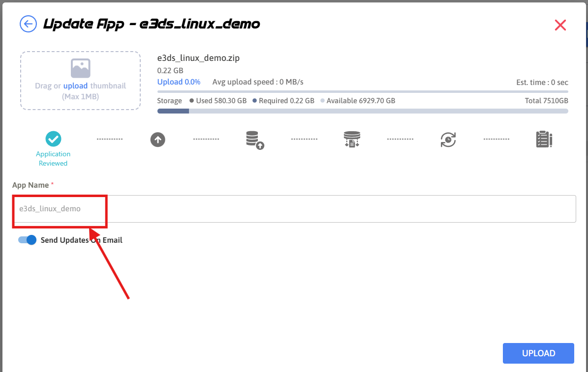Toggle the Send Updates On Email switch
Screen dimensions: 588x372
click(28, 240)
